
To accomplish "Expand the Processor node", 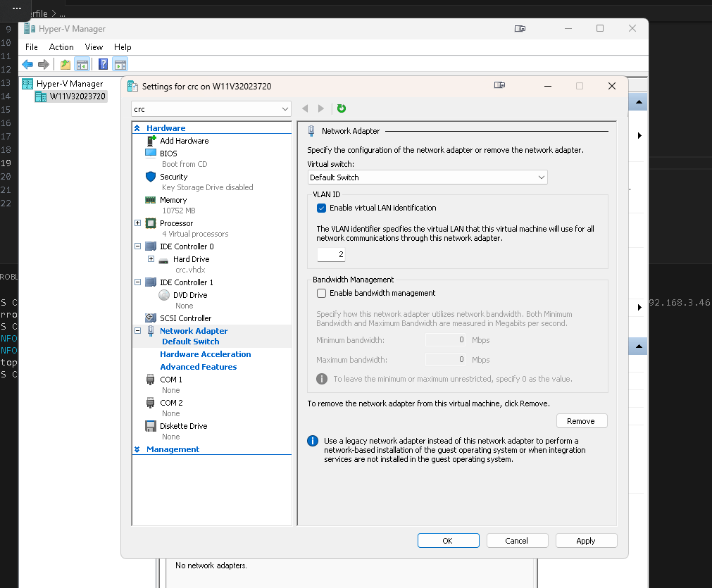I will click(x=137, y=223).
